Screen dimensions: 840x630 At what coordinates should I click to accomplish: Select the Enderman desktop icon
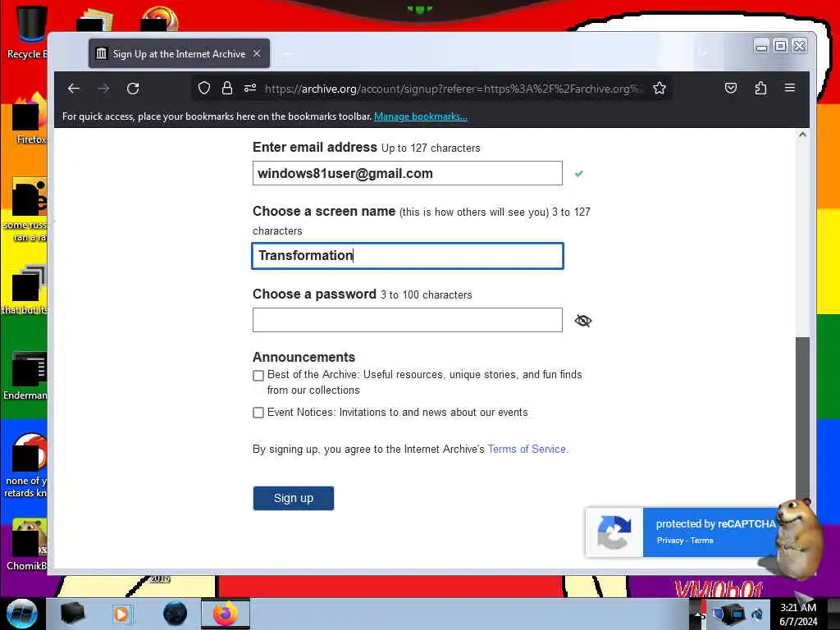[x=28, y=376]
